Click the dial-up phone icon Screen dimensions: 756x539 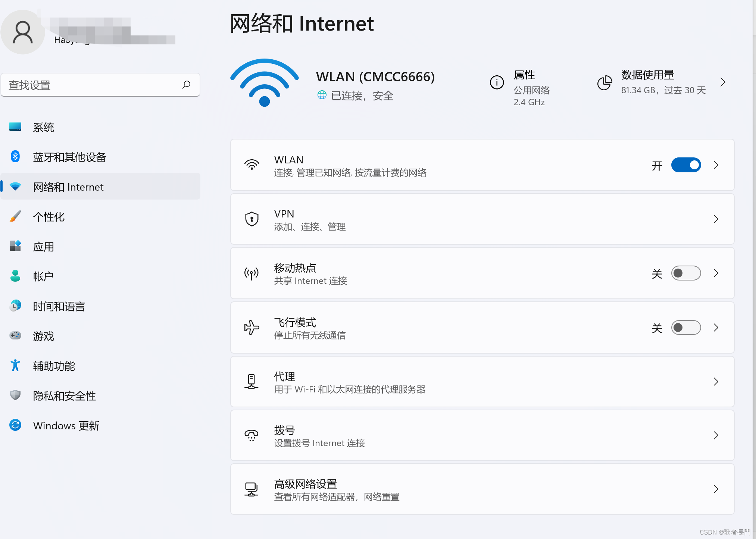tap(252, 435)
